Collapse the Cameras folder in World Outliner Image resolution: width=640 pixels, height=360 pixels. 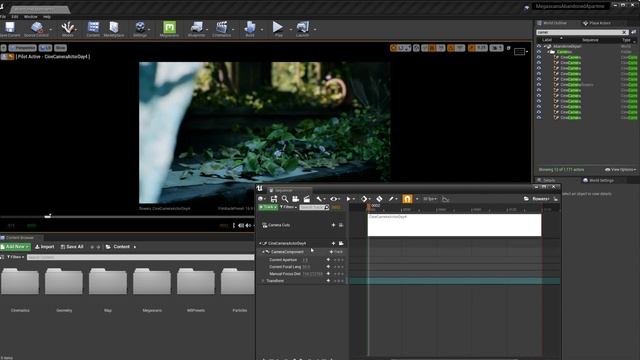(548, 52)
